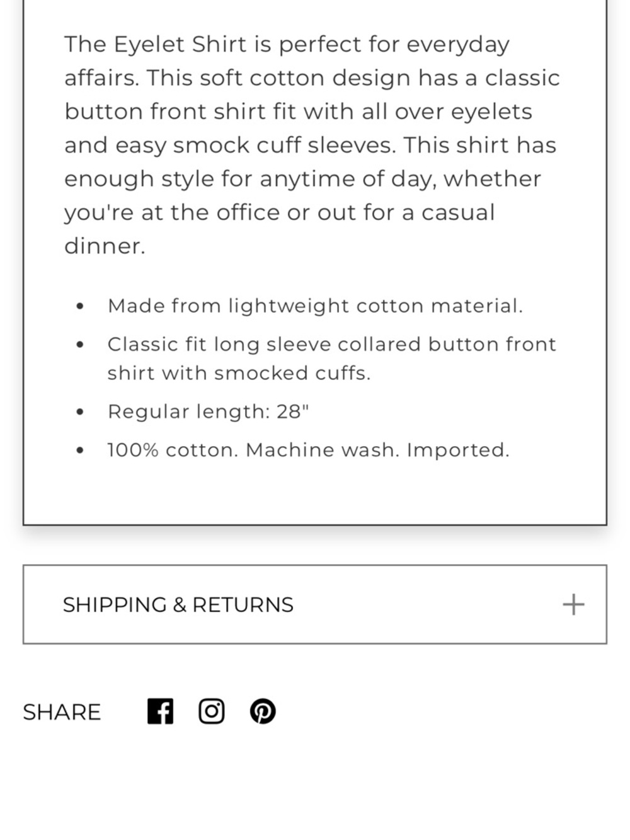The image size is (630, 840).
Task: Click the bullet dot beside 'Regular length'
Action: pos(79,412)
